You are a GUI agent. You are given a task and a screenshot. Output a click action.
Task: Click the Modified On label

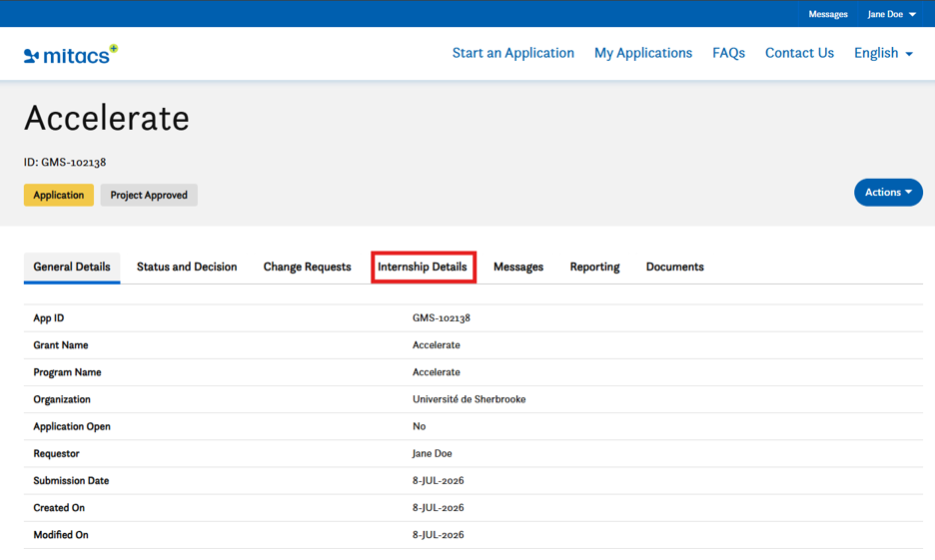(x=61, y=535)
